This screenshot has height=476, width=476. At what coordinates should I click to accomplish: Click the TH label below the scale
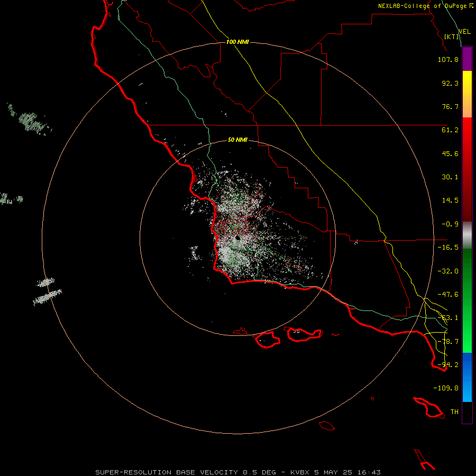coord(454,412)
